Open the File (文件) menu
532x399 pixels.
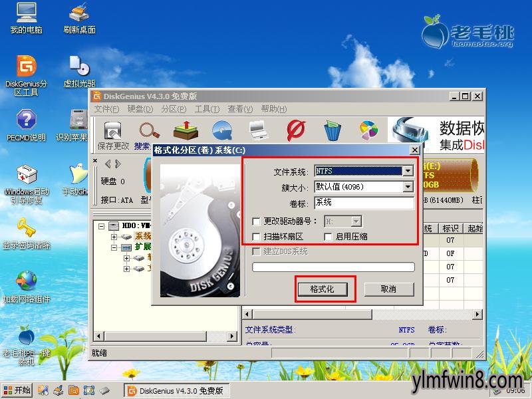click(106, 109)
